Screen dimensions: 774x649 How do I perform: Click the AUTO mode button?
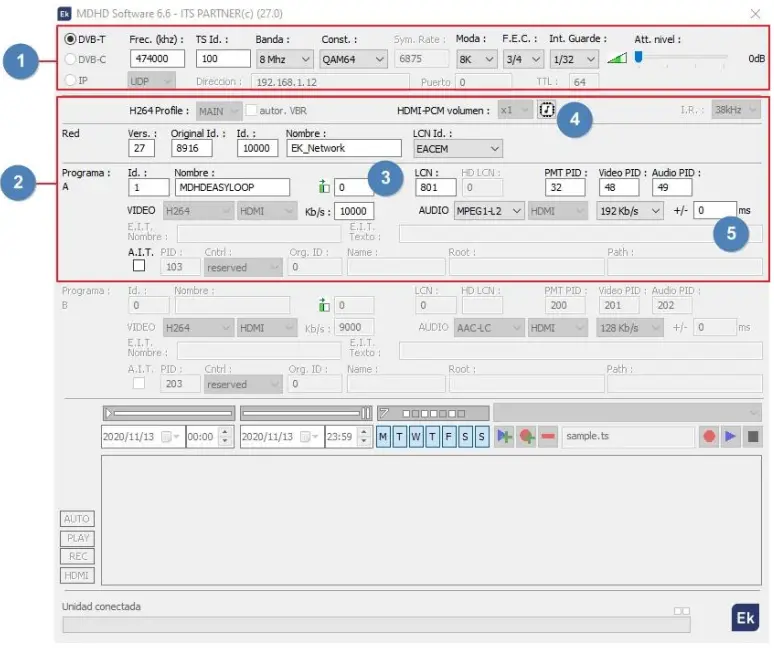[77, 519]
